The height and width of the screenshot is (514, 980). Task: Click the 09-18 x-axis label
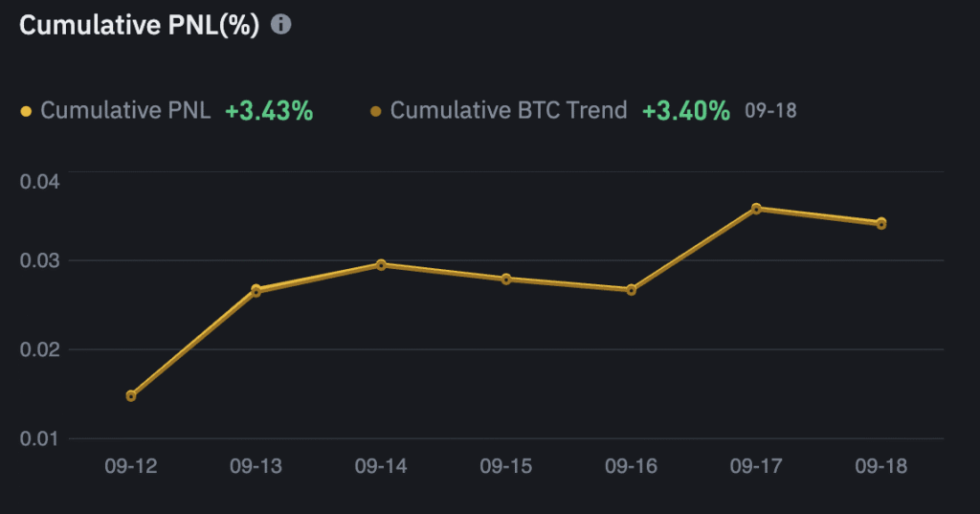pyautogui.click(x=880, y=466)
